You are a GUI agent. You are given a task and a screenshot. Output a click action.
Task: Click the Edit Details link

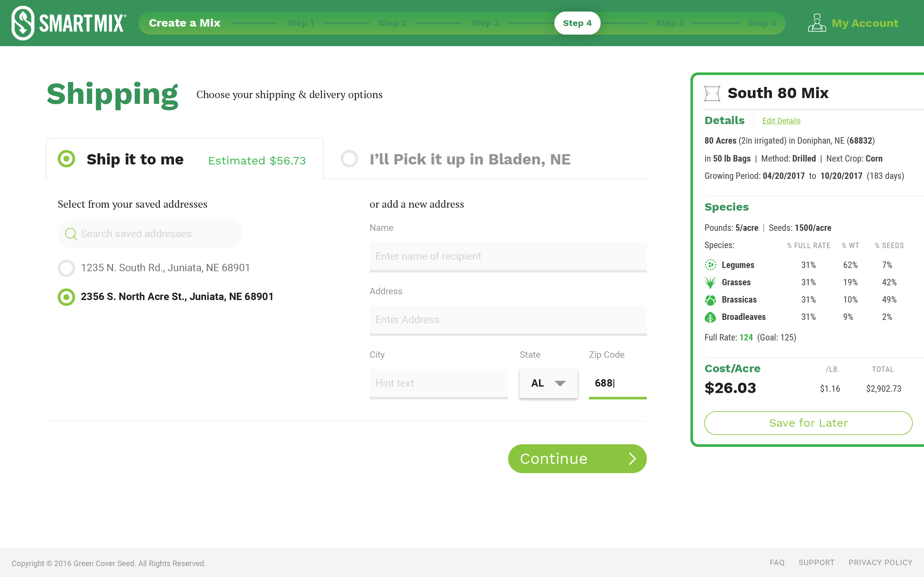(x=781, y=121)
